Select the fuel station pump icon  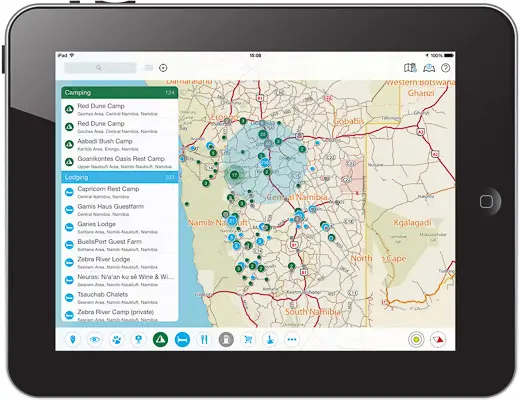click(226, 339)
